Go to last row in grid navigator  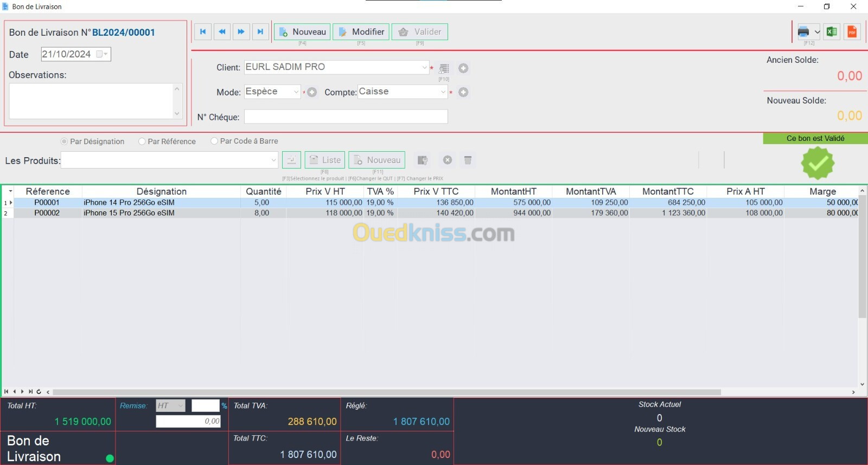tap(30, 391)
